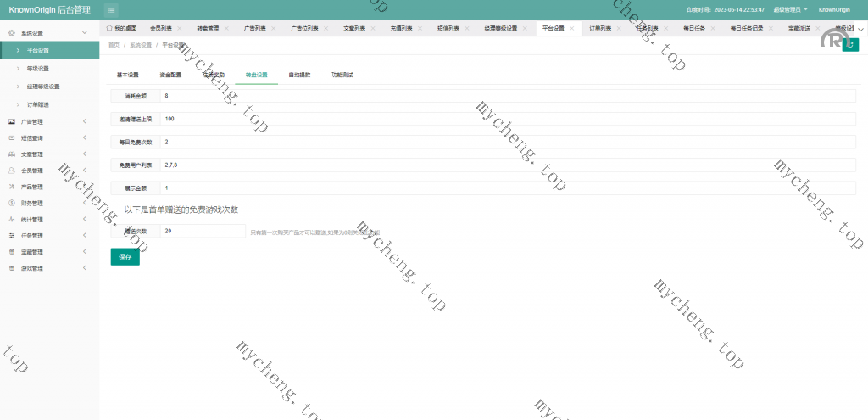The height and width of the screenshot is (420, 868).
Task: Switch to the 自动提款 tab
Action: [x=299, y=75]
